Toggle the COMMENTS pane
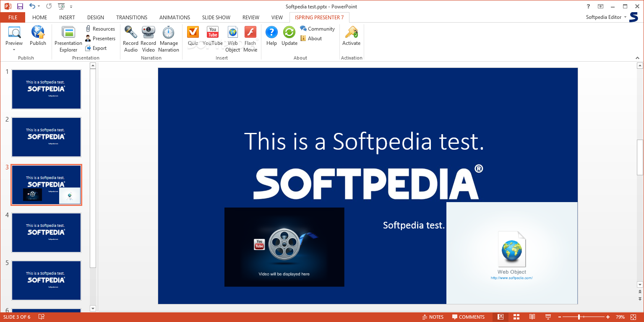 tap(468, 317)
